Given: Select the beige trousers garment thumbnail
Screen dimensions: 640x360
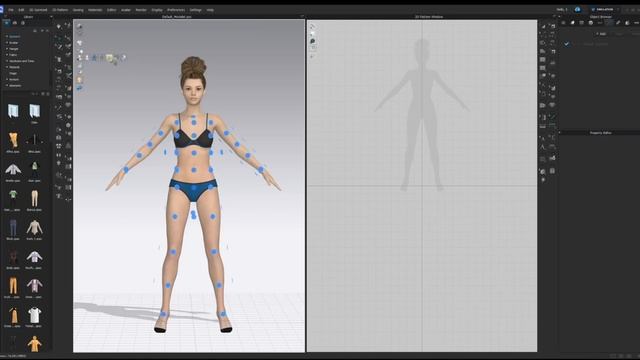Looking at the screenshot, I should (34, 198).
